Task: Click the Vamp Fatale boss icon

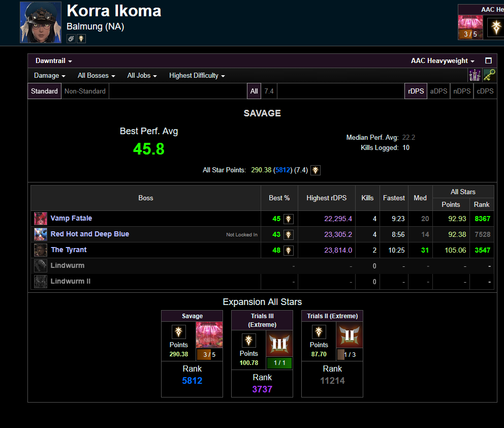Action: tap(41, 219)
